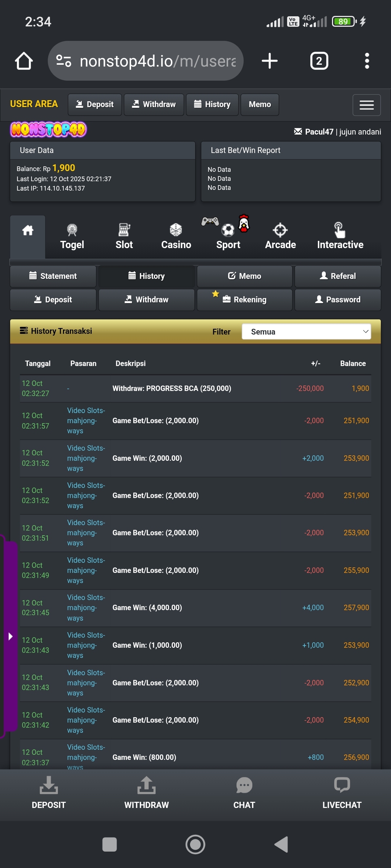Open the tab switcher showing 2 tabs
391x868 pixels.
coord(319,61)
